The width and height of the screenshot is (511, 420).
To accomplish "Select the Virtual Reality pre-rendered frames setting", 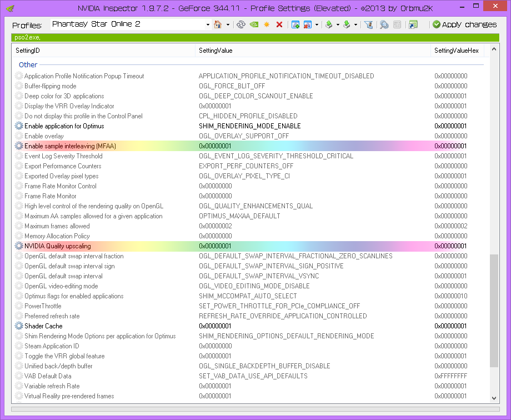I will [69, 396].
